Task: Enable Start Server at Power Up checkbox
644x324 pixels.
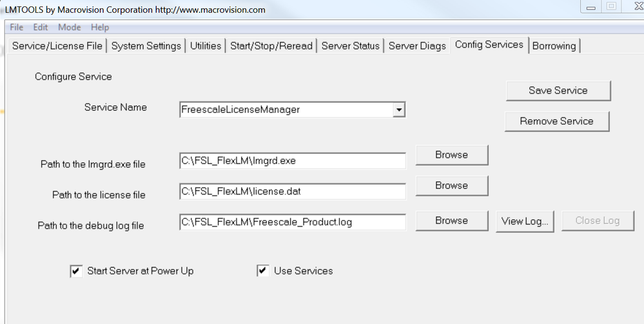Action: [x=76, y=271]
